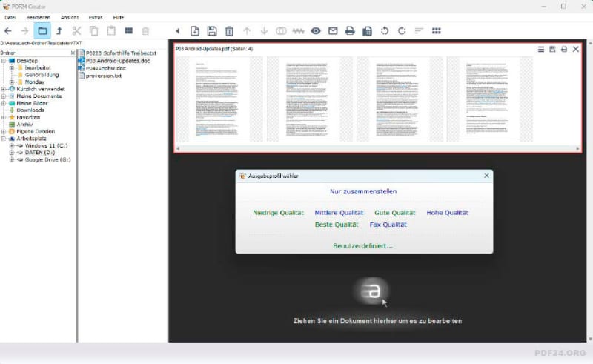This screenshot has height=364, width=593.
Task: Select Mittlere Qualität output profile
Action: 339,213
